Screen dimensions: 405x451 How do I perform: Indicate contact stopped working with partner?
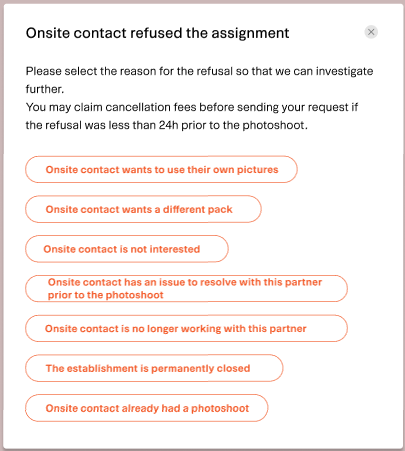[186, 328]
